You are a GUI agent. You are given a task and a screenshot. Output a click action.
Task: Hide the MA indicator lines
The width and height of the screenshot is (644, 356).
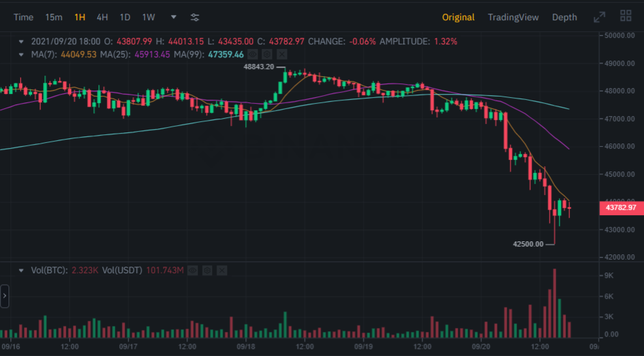point(253,54)
